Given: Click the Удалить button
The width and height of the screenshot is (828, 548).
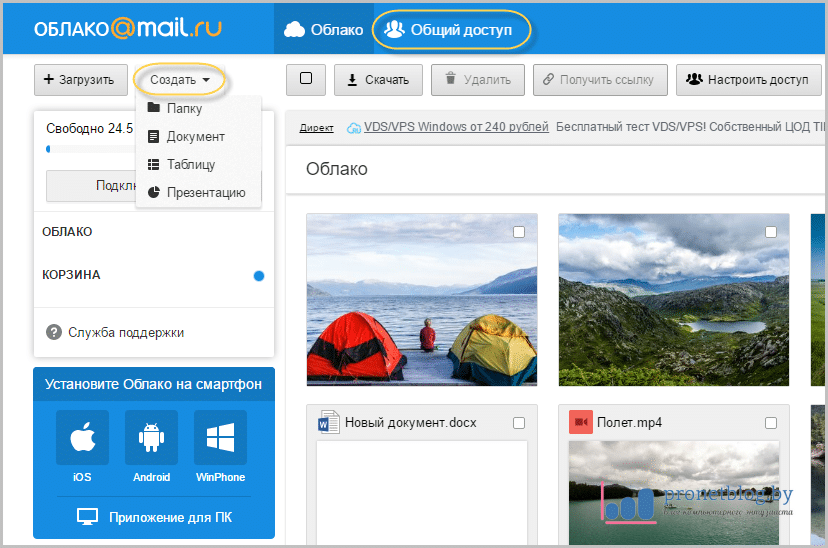Looking at the screenshot, I should coord(478,80).
